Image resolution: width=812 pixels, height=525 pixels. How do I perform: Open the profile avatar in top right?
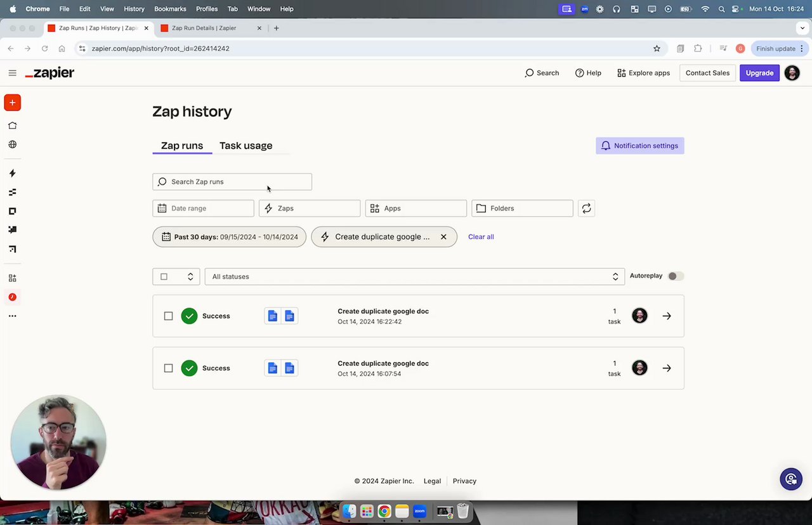pyautogui.click(x=792, y=73)
